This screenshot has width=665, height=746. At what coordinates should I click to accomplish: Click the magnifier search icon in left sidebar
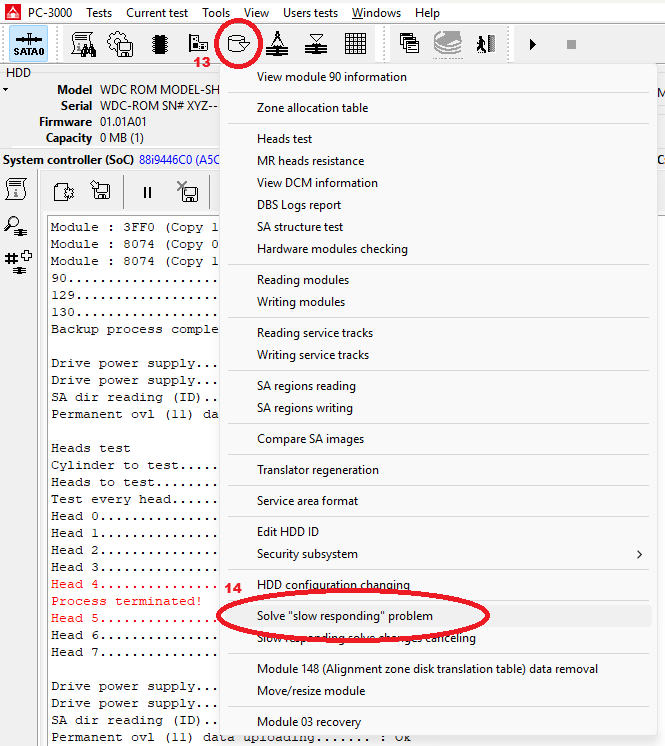tap(17, 225)
